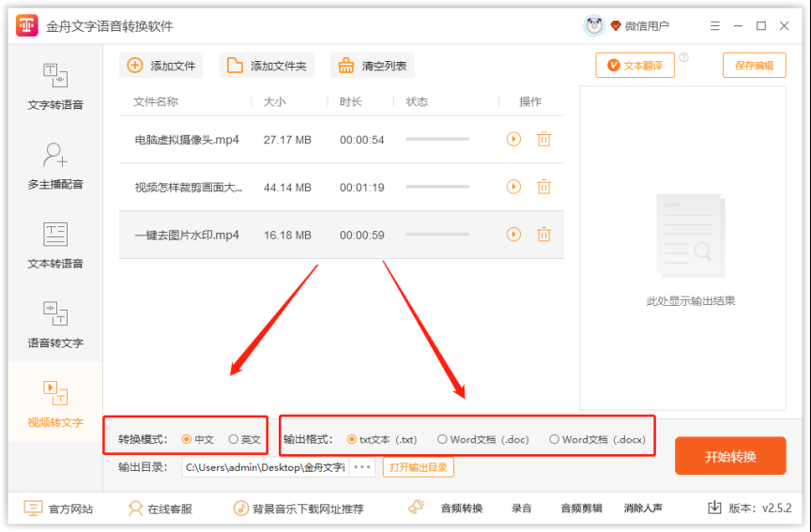Open the 语音转文字 sidebar section

tap(54, 325)
